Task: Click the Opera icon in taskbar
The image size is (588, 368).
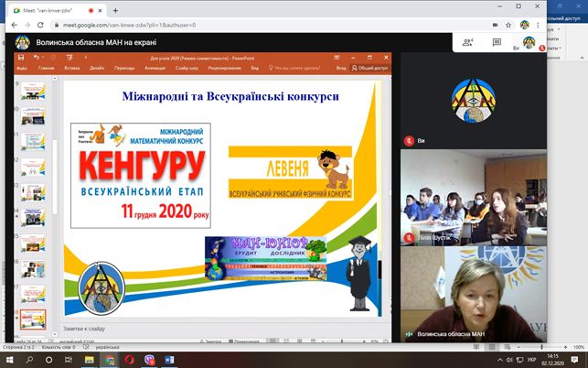Action: [131, 360]
